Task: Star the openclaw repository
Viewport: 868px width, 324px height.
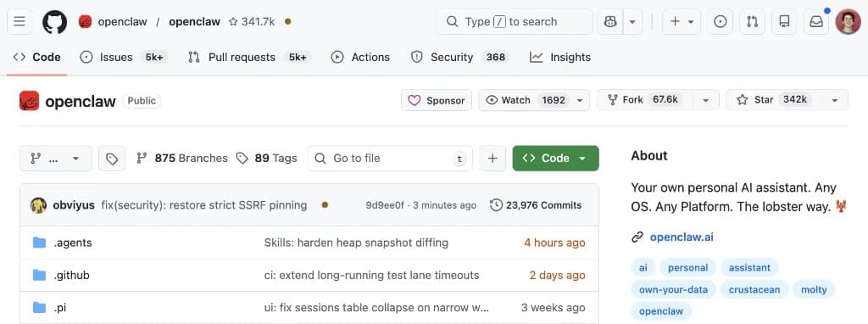Action: pyautogui.click(x=774, y=100)
